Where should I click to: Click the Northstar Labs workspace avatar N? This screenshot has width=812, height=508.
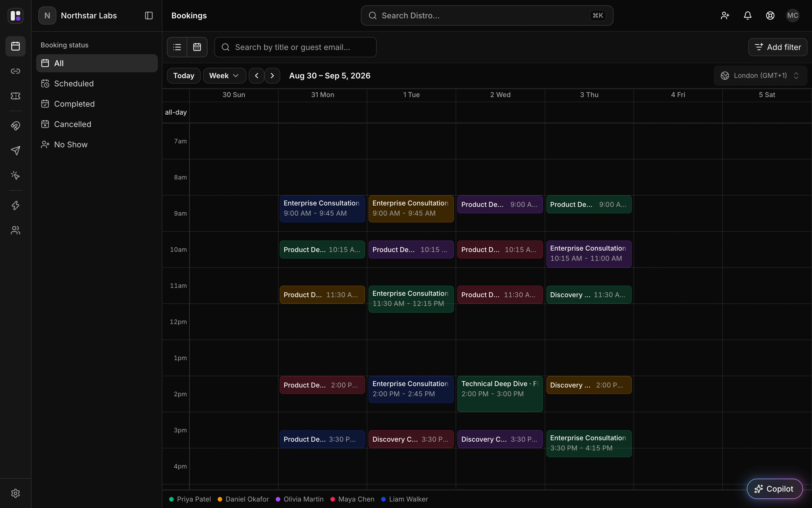[x=47, y=16]
